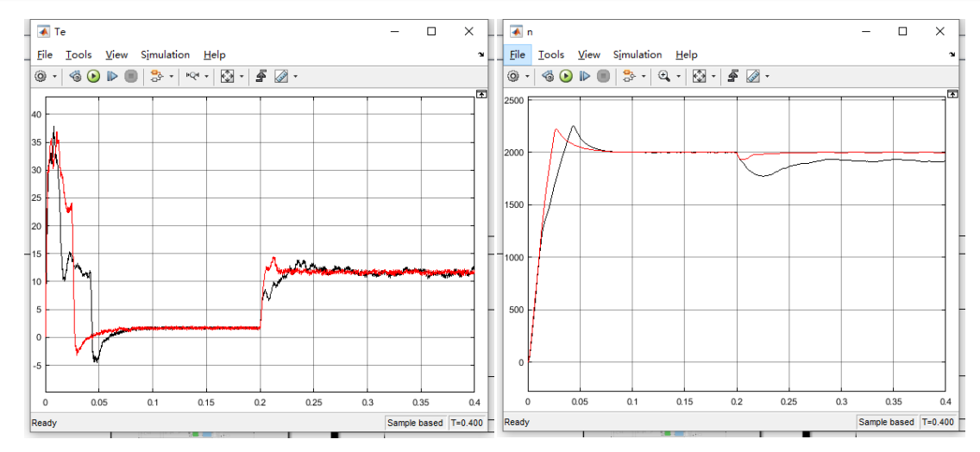The height and width of the screenshot is (452, 980).
Task: Select Zoom X tool in Te scope
Action: point(192,76)
